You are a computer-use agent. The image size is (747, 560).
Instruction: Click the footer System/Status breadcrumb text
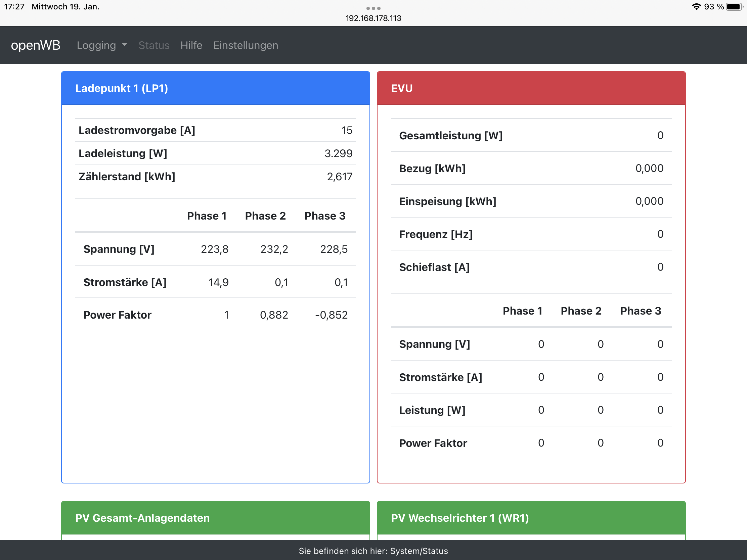(373, 551)
